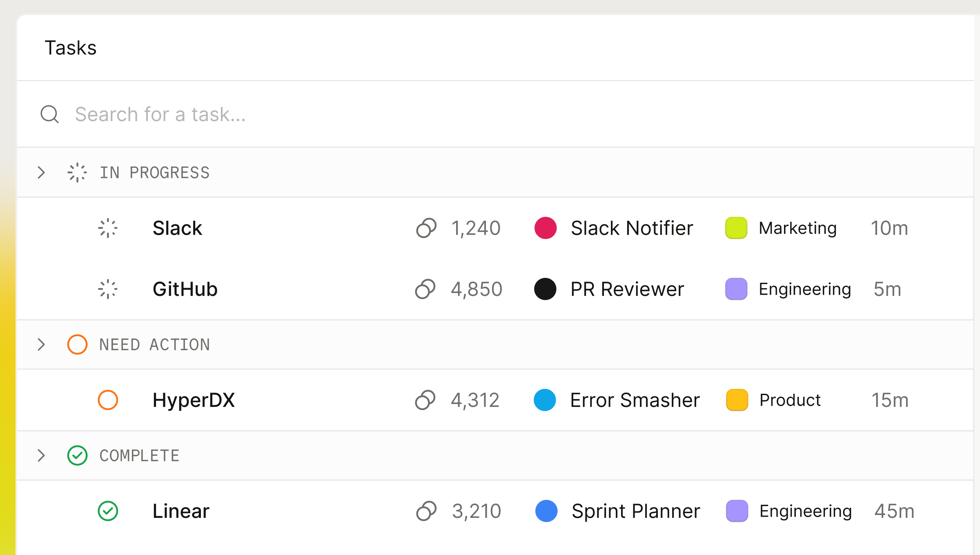Open the Sprint Planner agent
Viewport: 980px width, 555px height.
pos(635,511)
